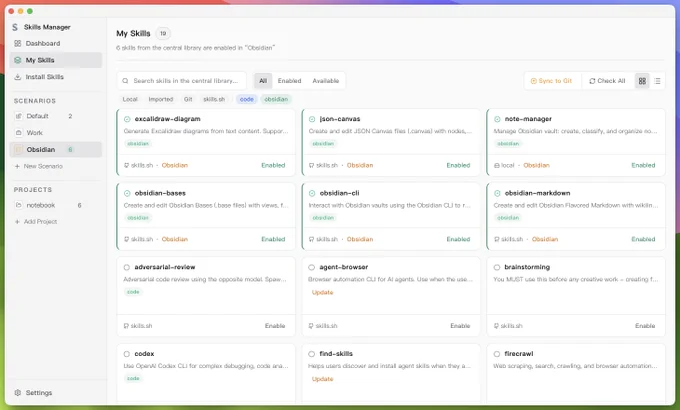Open the Dashboard page
The image size is (680, 410).
tap(56, 43)
